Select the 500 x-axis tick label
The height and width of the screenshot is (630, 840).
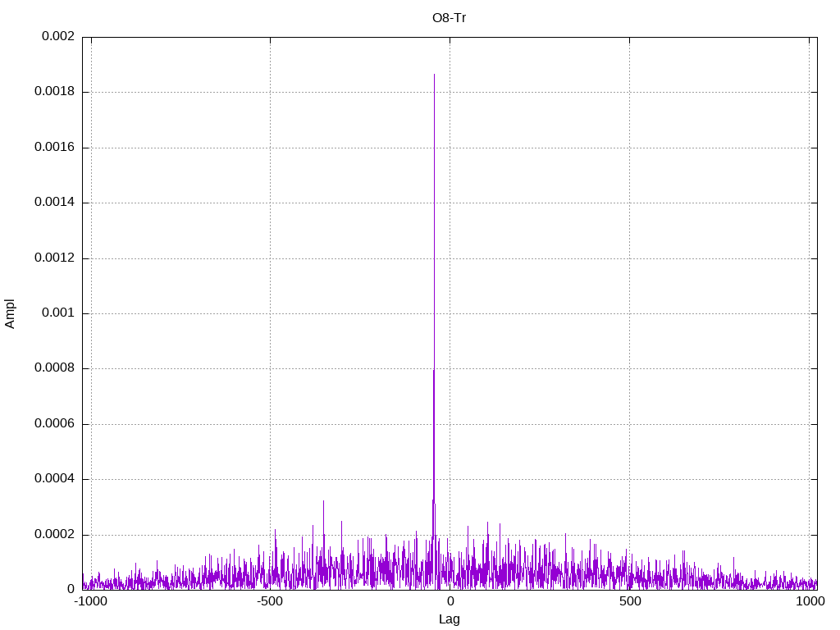click(629, 601)
